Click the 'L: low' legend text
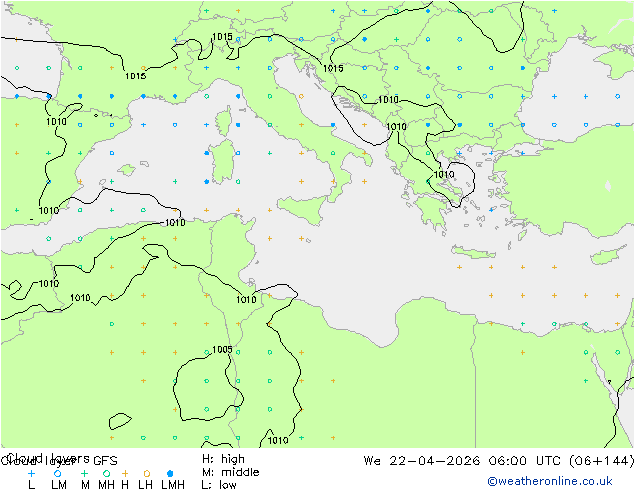This screenshot has width=634, height=490. 219,485
